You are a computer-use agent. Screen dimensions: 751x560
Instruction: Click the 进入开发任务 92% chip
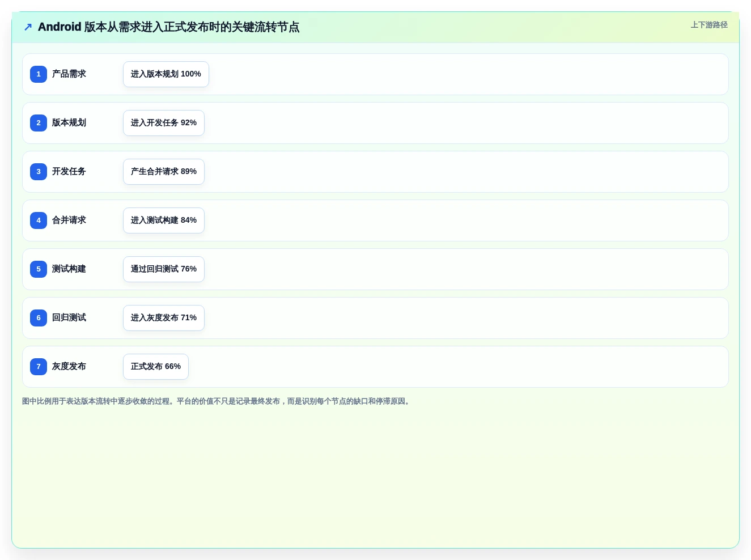pyautogui.click(x=164, y=123)
